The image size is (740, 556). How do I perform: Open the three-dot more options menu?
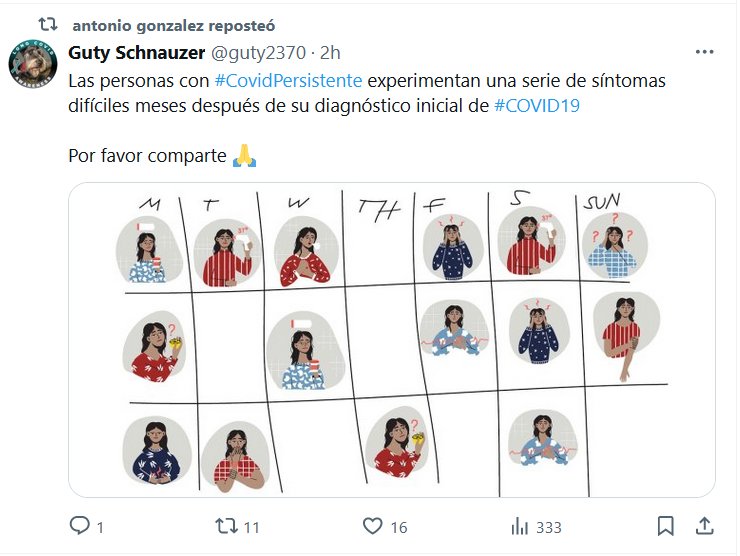[704, 53]
